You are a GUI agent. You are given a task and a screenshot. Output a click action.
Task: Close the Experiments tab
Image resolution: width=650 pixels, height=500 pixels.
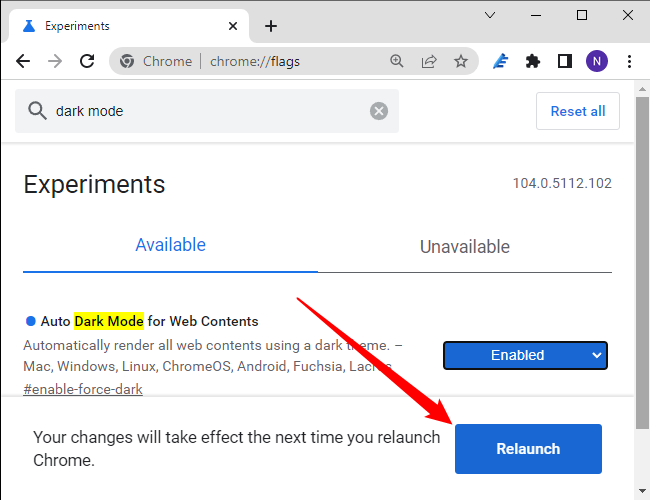233,26
